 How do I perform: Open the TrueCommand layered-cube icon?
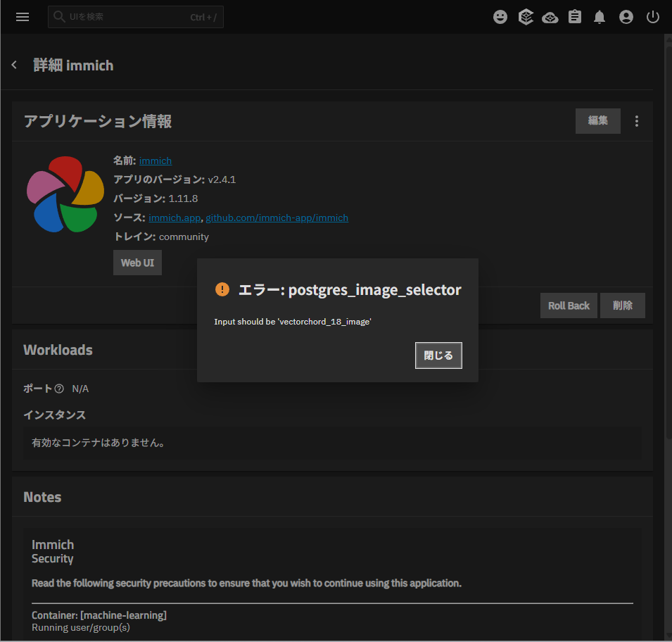[526, 17]
